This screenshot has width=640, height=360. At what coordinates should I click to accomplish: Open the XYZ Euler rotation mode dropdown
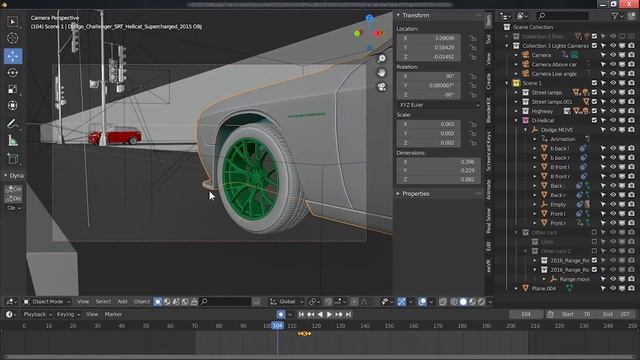(x=439, y=105)
